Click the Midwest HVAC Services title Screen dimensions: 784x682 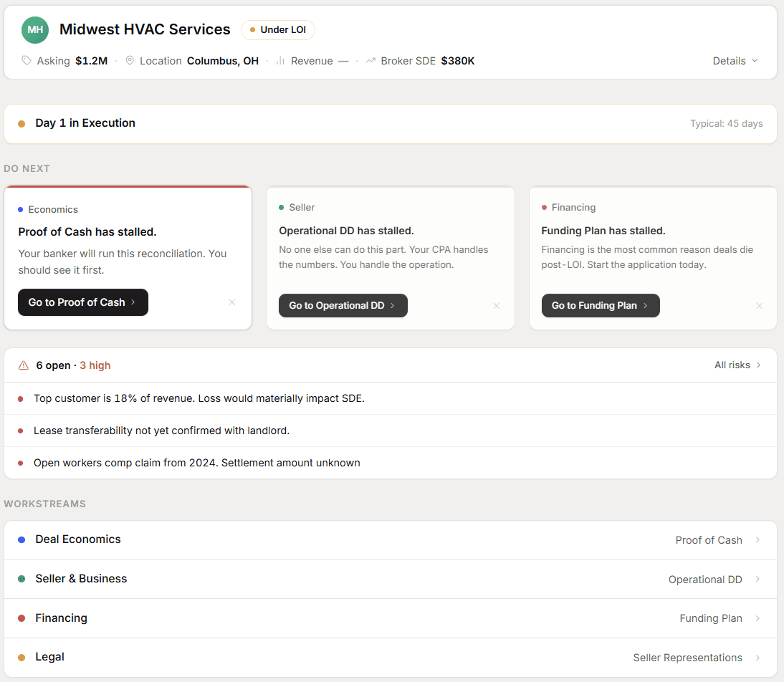click(145, 29)
